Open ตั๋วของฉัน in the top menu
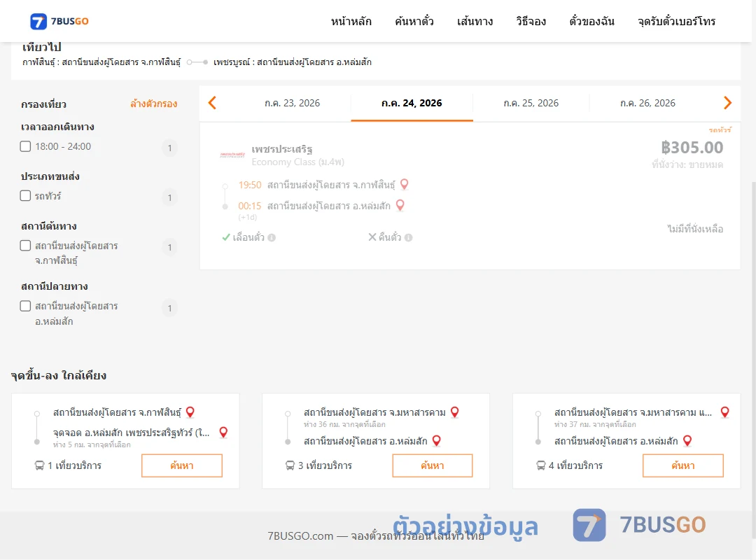 point(591,21)
